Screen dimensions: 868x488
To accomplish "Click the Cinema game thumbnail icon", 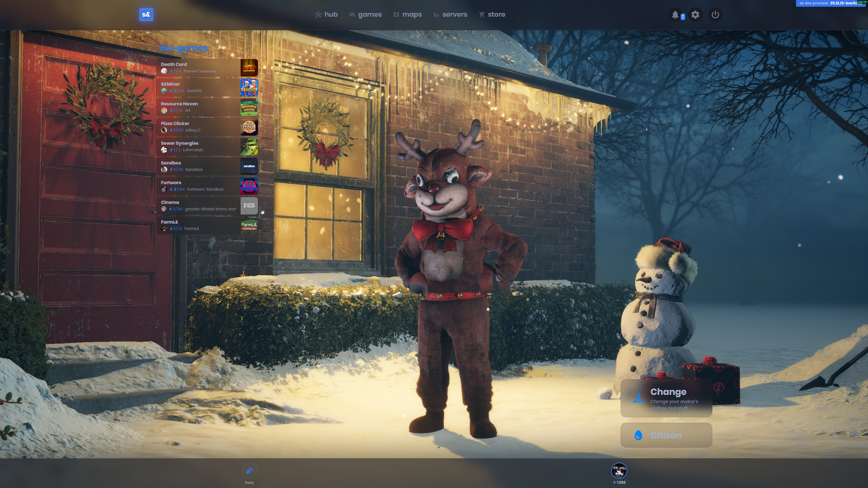I will [249, 206].
